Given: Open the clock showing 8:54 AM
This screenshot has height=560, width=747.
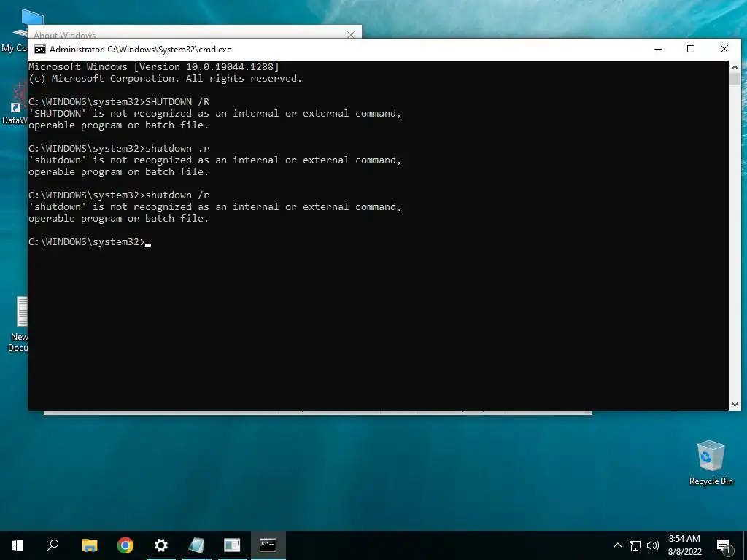Looking at the screenshot, I should click(684, 545).
